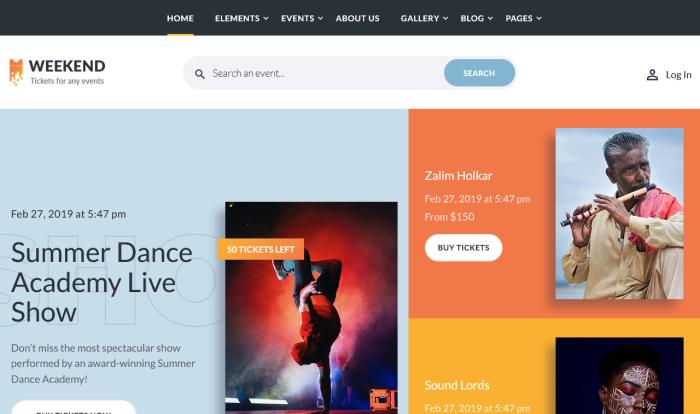This screenshot has height=414, width=700.
Task: Open the Summer Dance Academy Live Show title
Action: (102, 282)
